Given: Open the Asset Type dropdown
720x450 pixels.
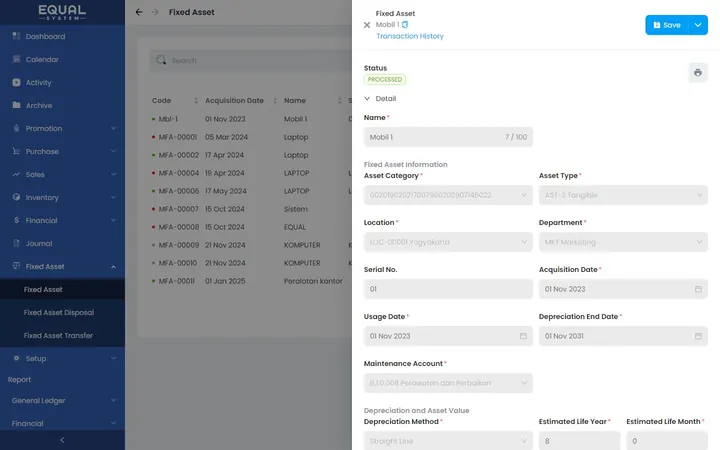Looking at the screenshot, I should 623,195.
